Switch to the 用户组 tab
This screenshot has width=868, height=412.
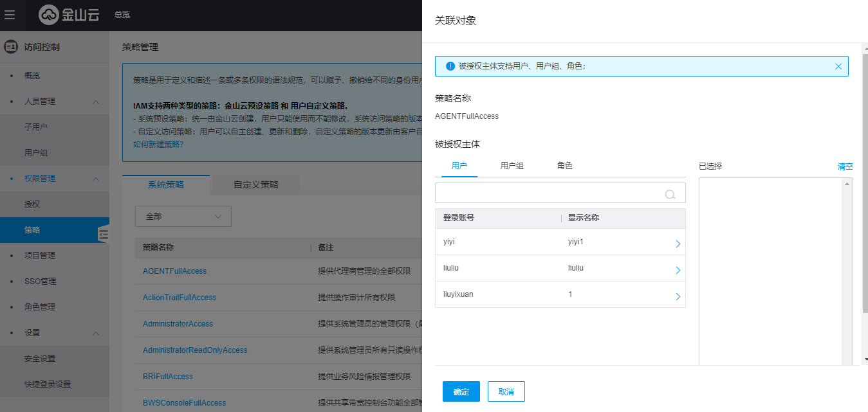(512, 166)
